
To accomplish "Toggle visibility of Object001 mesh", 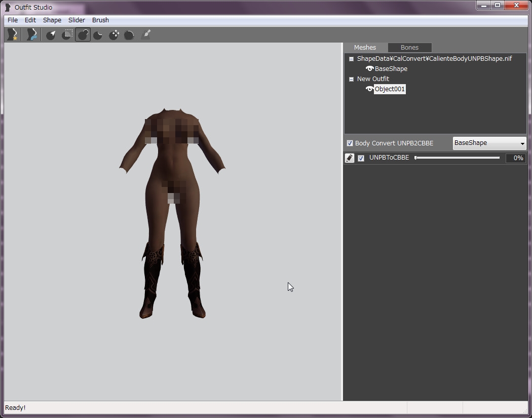I will [369, 89].
